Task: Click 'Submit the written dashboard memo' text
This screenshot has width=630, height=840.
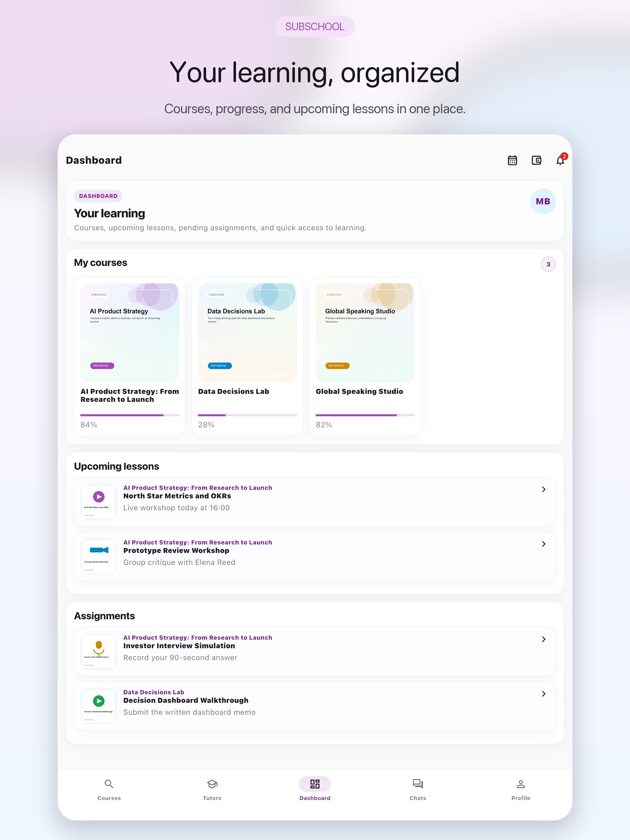Action: click(x=190, y=713)
